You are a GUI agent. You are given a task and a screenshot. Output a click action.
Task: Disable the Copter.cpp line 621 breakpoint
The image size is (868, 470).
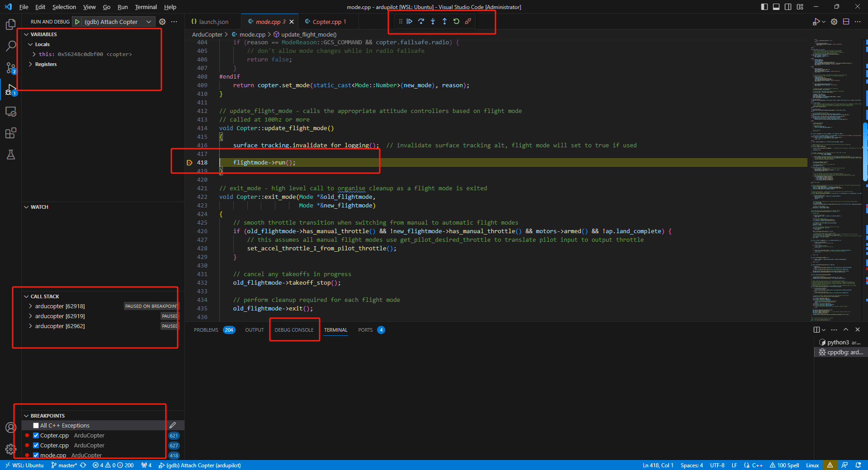36,435
